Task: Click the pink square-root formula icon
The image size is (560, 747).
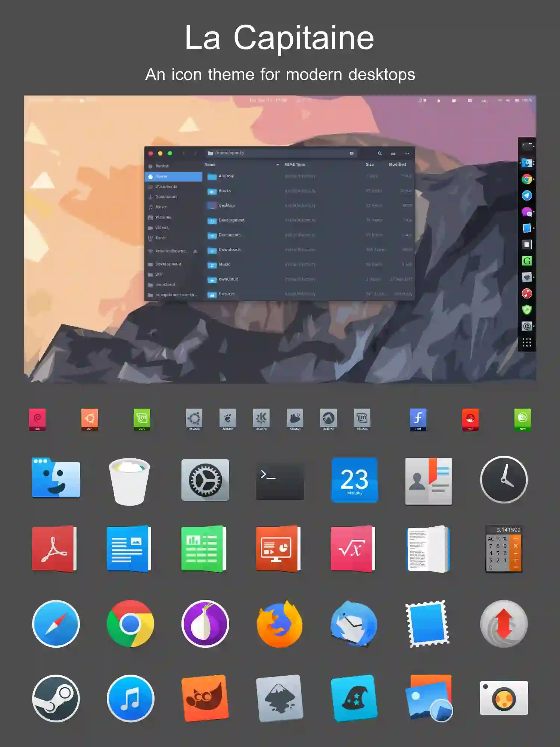Action: [x=353, y=549]
